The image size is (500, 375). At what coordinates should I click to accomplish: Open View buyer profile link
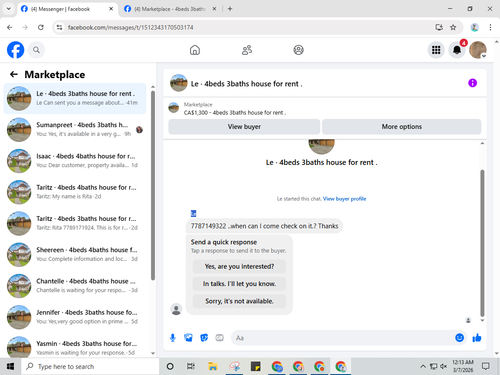(344, 199)
